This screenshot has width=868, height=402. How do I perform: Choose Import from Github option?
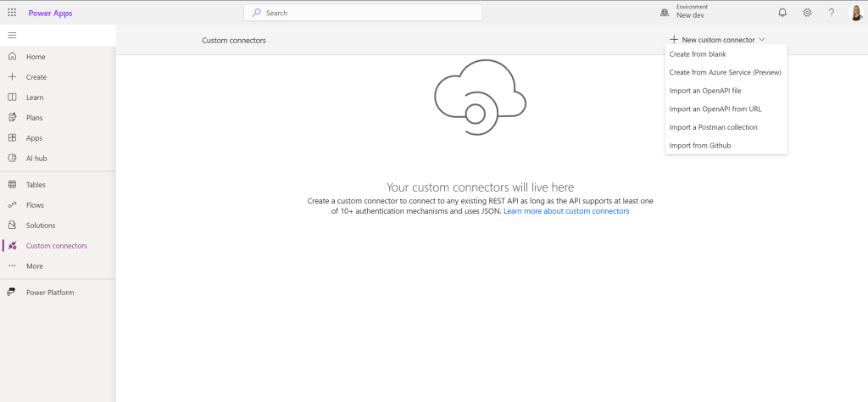(x=699, y=146)
